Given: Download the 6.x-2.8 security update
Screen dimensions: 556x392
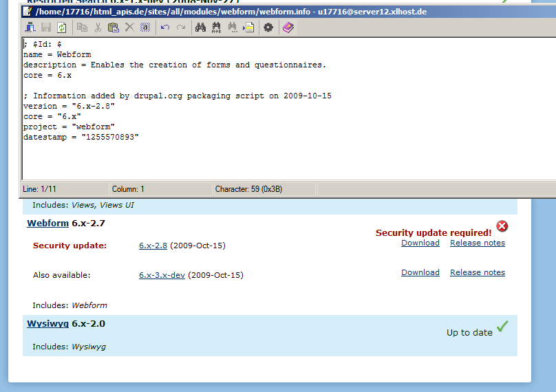Looking at the screenshot, I should point(420,243).
